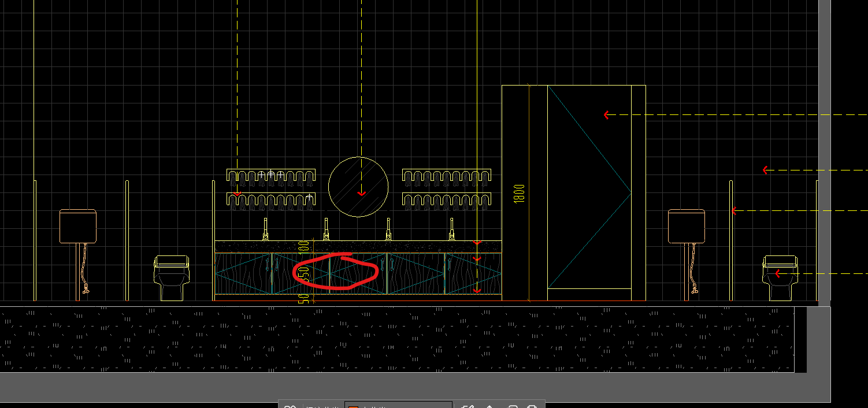
Task: Select the concrete floor hatch pattern
Action: tap(397, 339)
